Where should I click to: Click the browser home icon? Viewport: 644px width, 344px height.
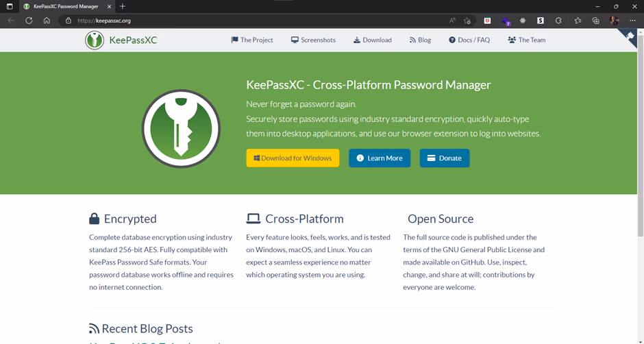coord(47,21)
